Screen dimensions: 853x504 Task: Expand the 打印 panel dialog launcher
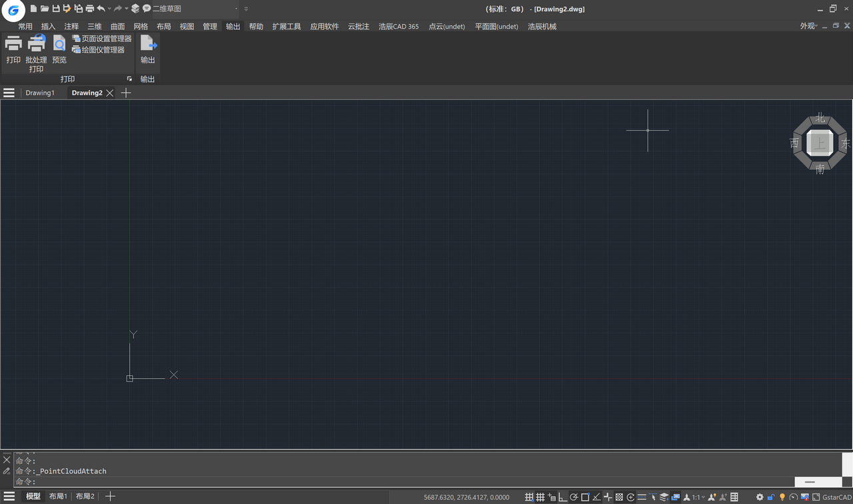(x=129, y=79)
